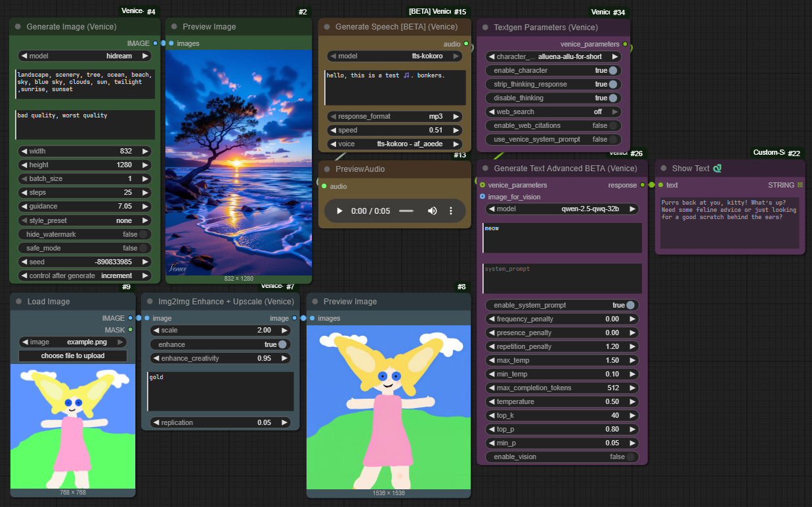Play the audio in PreviewAudio node
This screenshot has width=812, height=507.
pos(339,211)
